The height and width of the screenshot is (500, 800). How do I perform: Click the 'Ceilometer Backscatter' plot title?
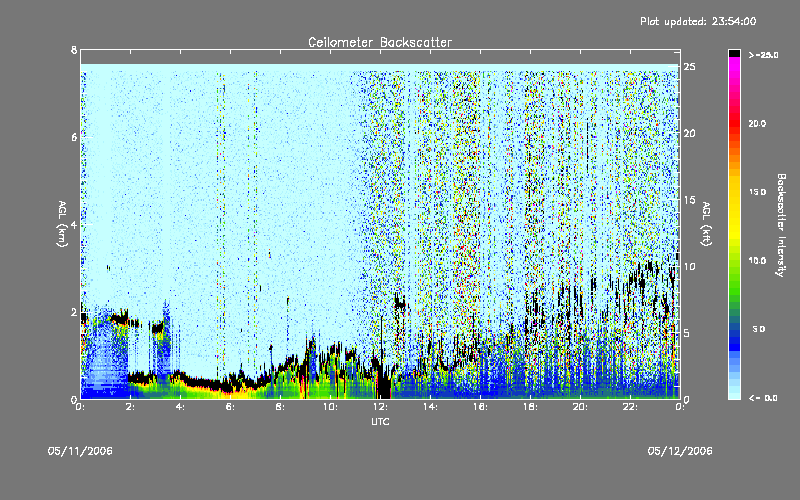tap(380, 42)
